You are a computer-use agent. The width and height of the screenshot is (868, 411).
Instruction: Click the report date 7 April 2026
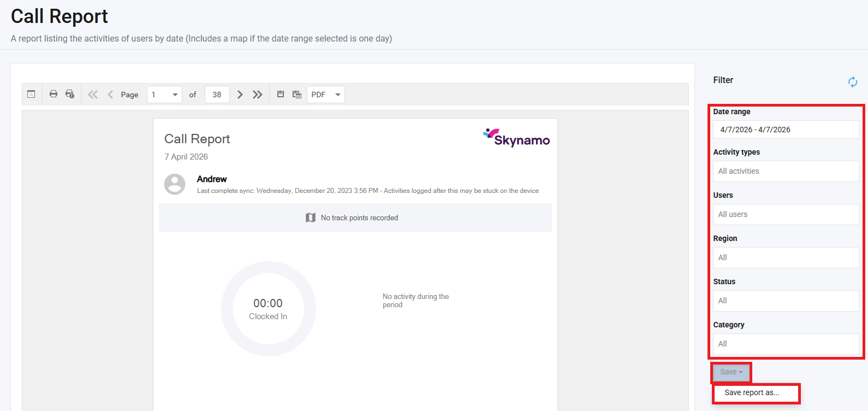186,157
